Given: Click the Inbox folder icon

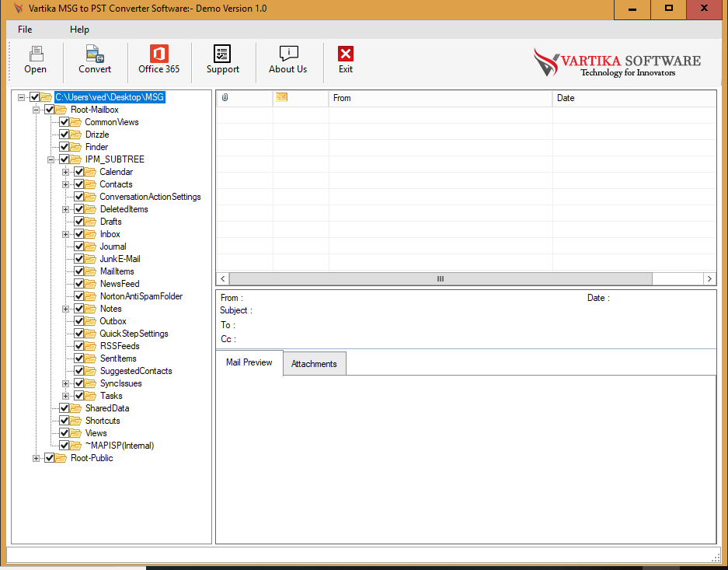Looking at the screenshot, I should point(91,234).
